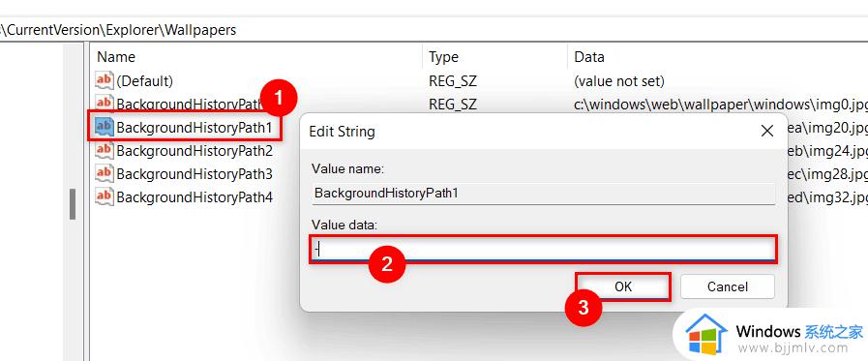Confirm with the OK button
Image resolution: width=868 pixels, height=361 pixels.
point(623,286)
